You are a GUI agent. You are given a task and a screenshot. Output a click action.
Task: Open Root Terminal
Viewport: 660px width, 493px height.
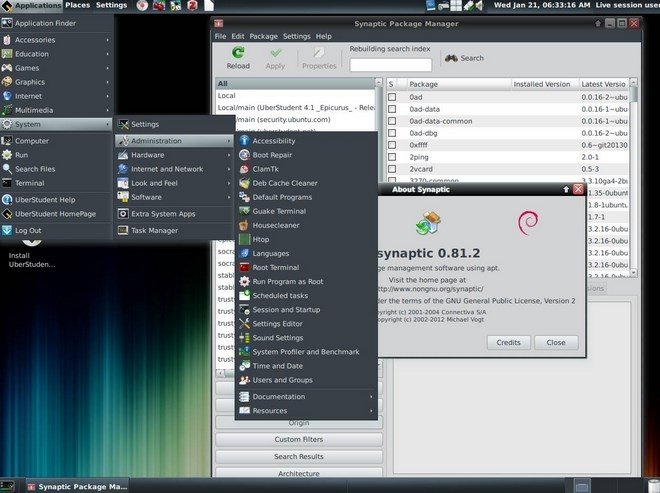coord(306,267)
